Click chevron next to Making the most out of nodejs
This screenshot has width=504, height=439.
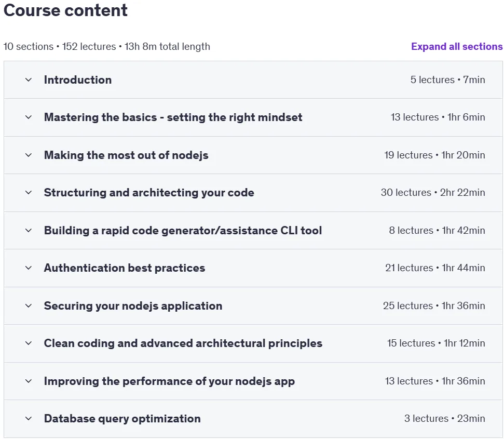coord(28,155)
